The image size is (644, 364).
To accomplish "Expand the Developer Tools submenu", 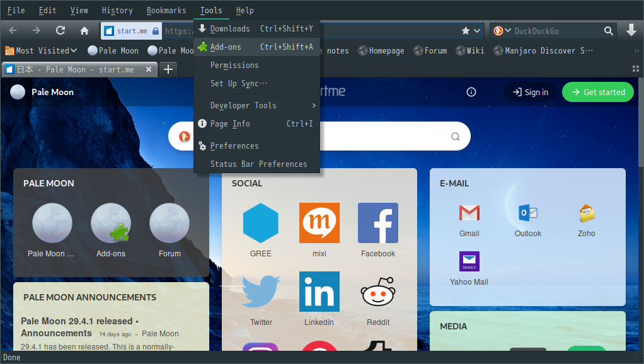I will tap(256, 105).
